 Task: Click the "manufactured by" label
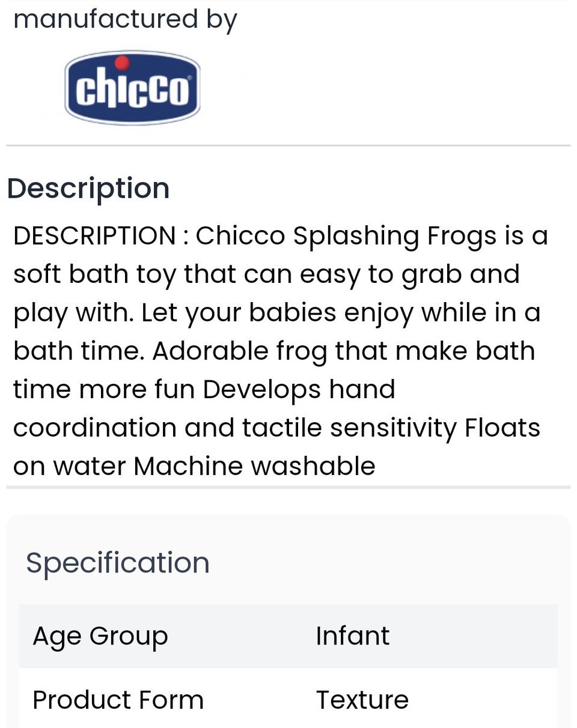point(125,19)
